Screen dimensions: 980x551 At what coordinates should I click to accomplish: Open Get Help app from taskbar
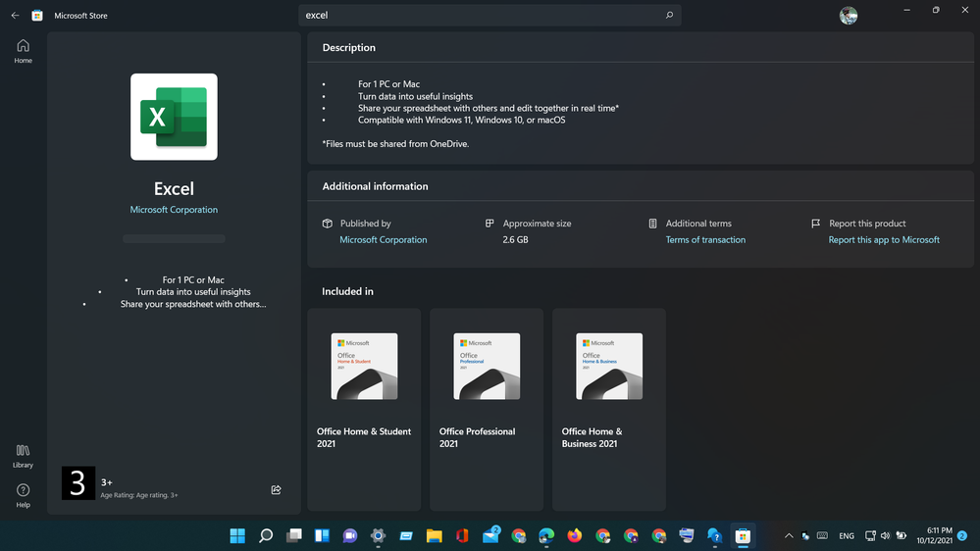tap(714, 535)
